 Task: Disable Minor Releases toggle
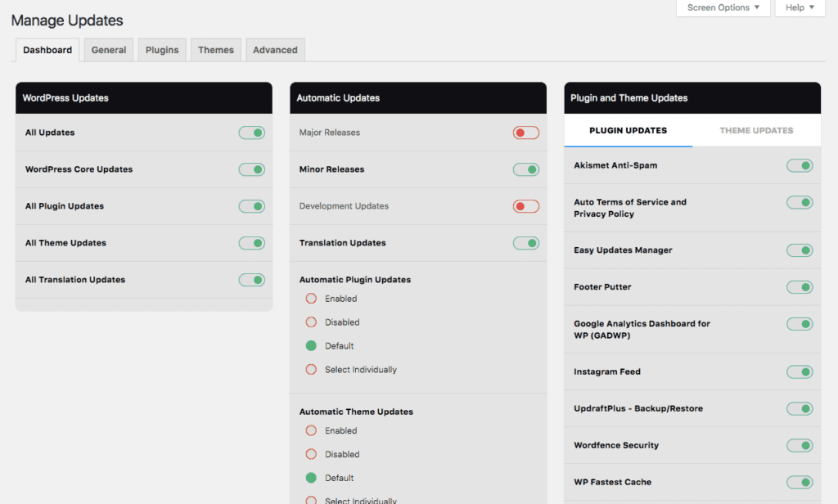click(526, 169)
